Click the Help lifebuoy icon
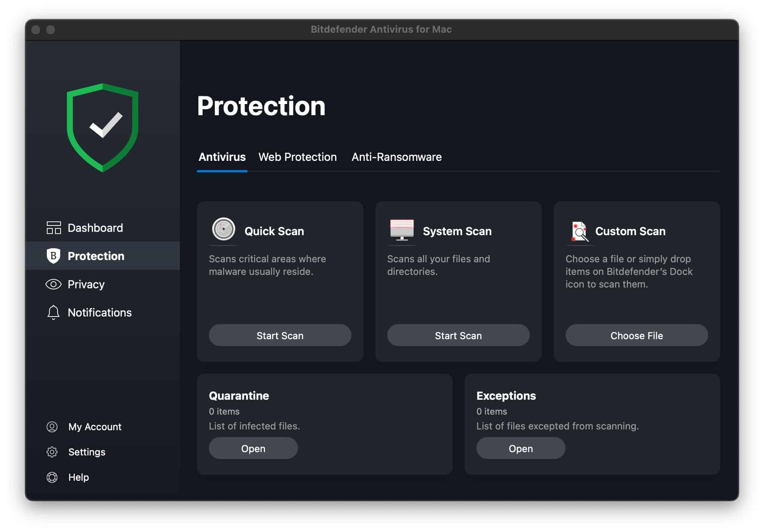 tap(52, 477)
